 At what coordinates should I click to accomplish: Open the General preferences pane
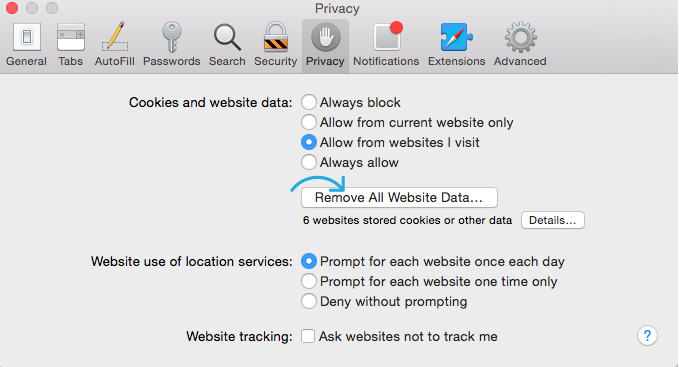tap(26, 45)
